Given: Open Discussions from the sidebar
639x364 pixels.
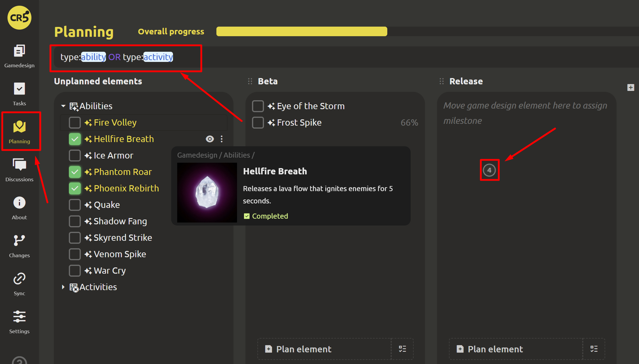Looking at the screenshot, I should [x=19, y=165].
